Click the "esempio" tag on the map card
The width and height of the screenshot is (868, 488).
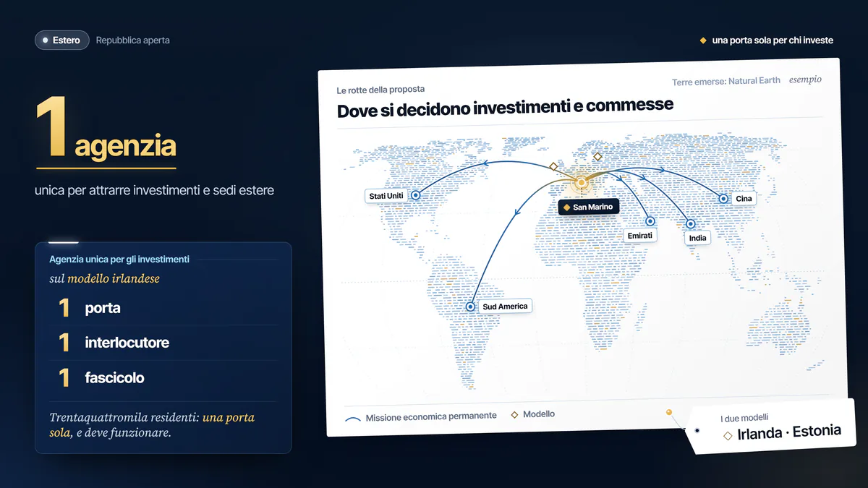(805, 80)
